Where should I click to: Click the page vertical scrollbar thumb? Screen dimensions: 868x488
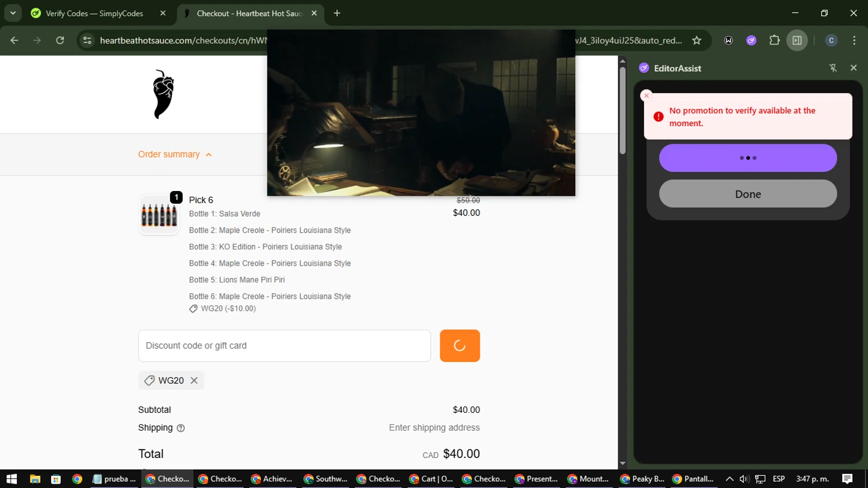623,111
